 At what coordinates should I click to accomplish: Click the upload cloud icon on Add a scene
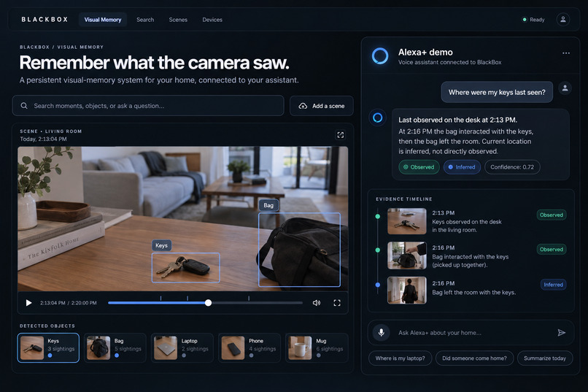[x=303, y=106]
